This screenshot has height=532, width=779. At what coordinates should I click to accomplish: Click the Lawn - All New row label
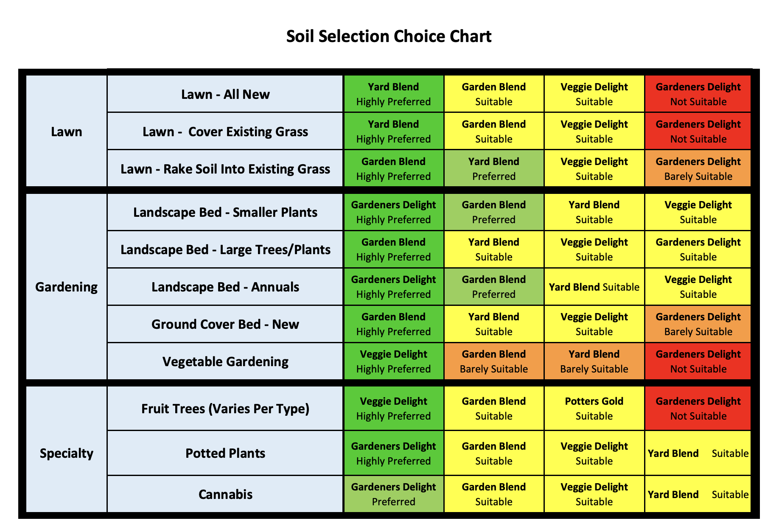(225, 94)
